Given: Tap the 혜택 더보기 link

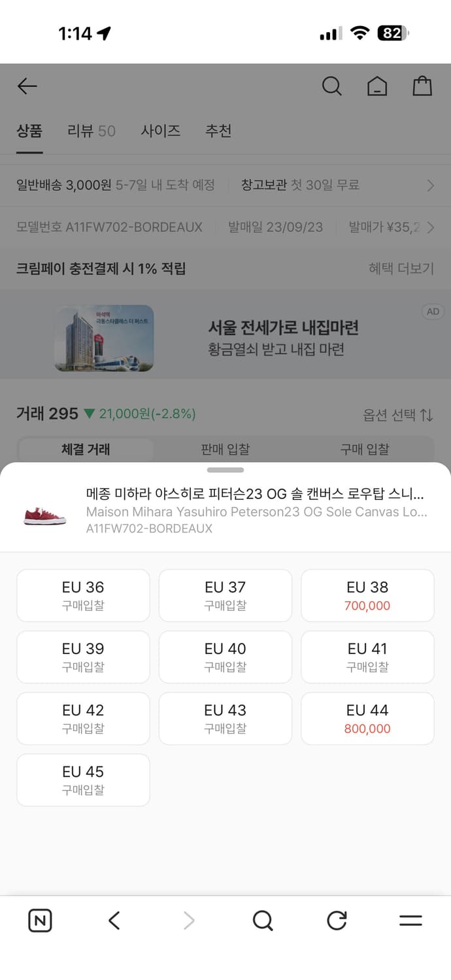Looking at the screenshot, I should [400, 269].
